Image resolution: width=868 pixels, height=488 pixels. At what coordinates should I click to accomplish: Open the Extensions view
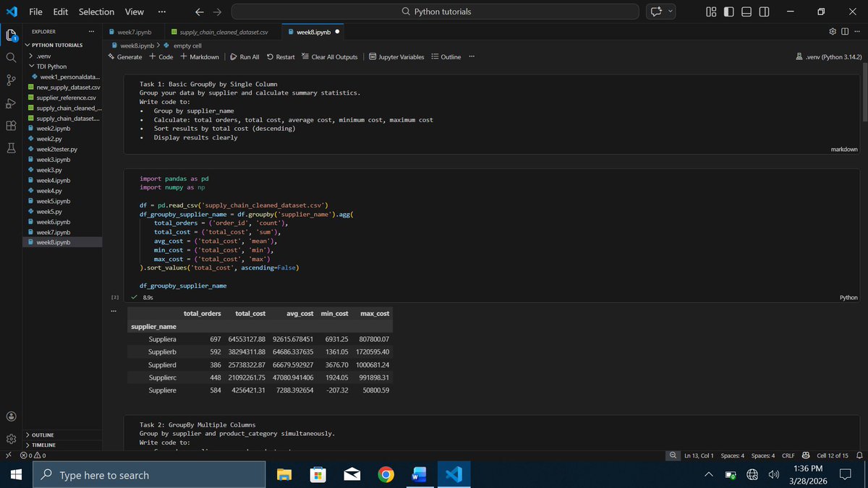pyautogui.click(x=11, y=125)
